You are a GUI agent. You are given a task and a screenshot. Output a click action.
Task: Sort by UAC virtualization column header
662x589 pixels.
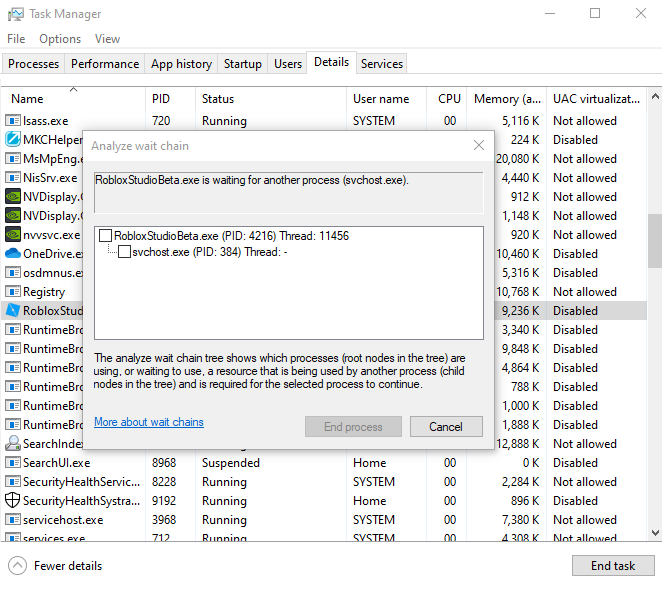click(596, 99)
